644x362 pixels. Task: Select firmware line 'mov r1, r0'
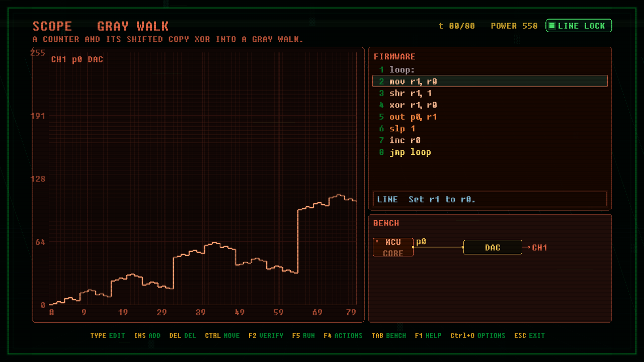coord(490,81)
